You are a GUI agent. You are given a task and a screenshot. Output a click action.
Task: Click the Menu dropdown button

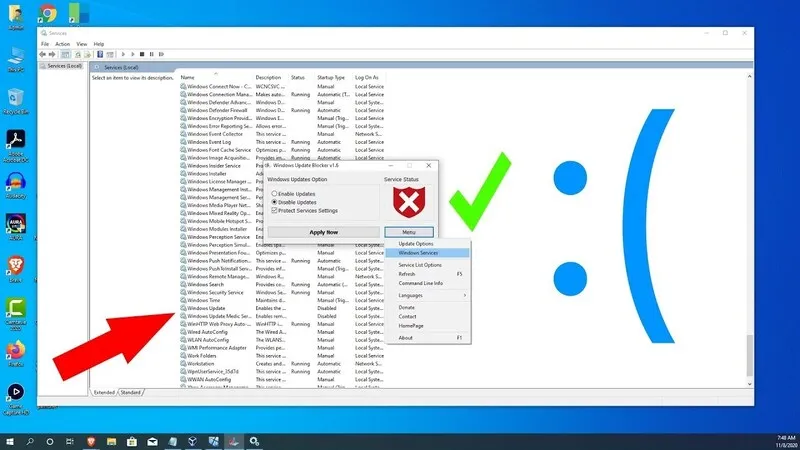click(408, 232)
